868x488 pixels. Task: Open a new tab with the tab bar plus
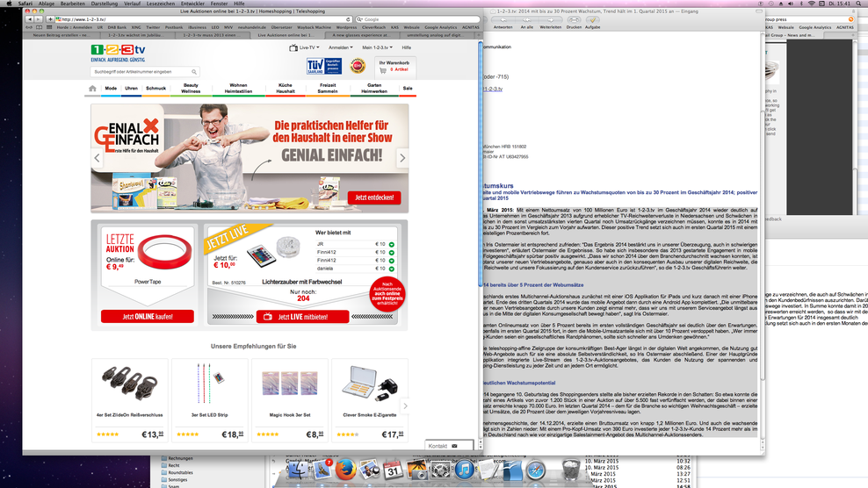(x=479, y=35)
